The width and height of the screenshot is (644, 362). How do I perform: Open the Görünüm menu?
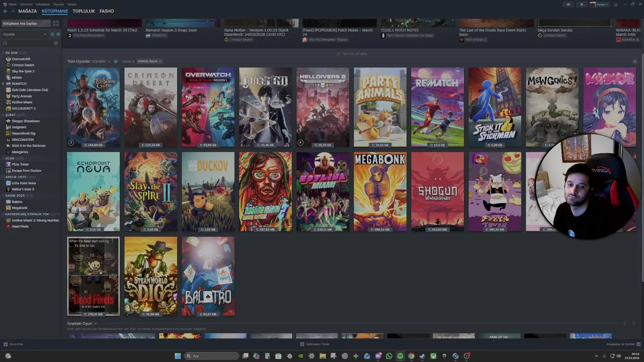tap(26, 4)
